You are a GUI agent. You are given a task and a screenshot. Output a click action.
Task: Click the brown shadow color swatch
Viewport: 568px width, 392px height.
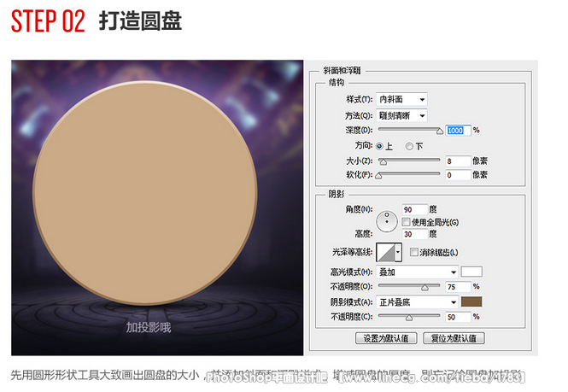tap(471, 301)
